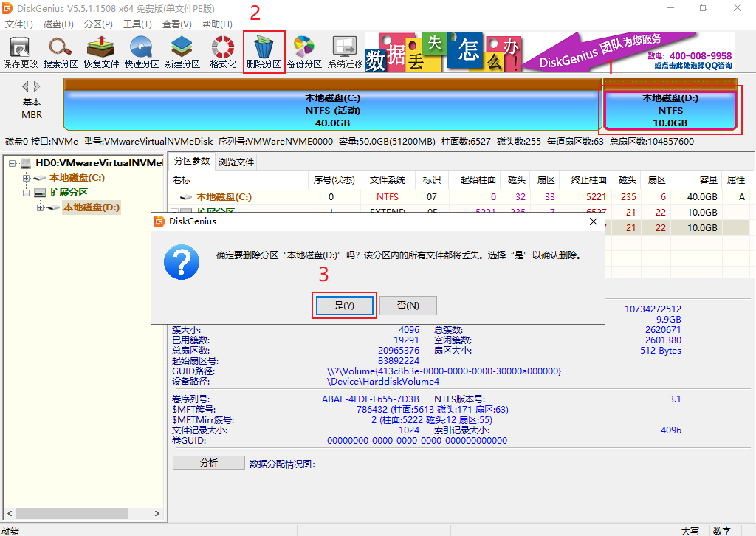The image size is (756, 536).
Task: Go to previous disk with left arrow
Action: tap(25, 87)
